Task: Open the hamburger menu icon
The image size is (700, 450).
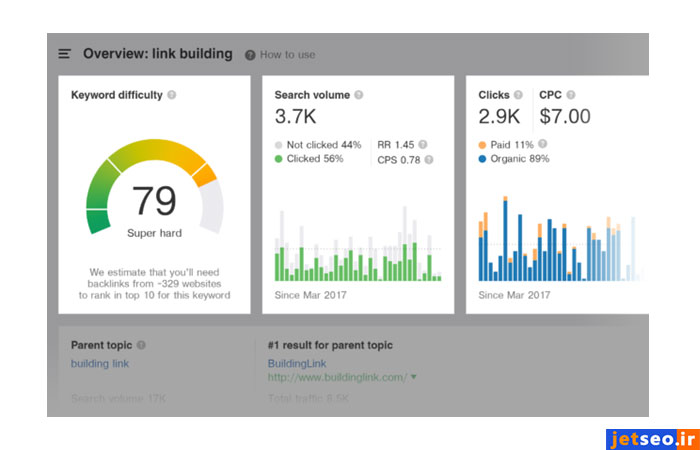Action: (x=65, y=54)
